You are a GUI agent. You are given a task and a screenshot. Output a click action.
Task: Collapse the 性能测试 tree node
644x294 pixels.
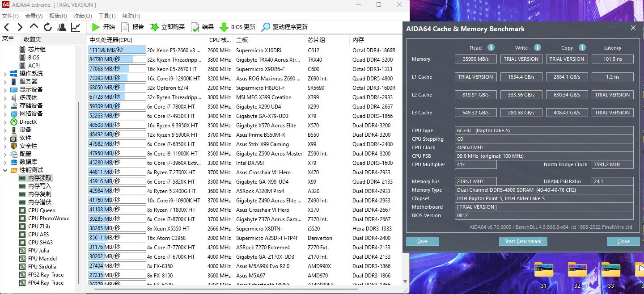coord(5,170)
